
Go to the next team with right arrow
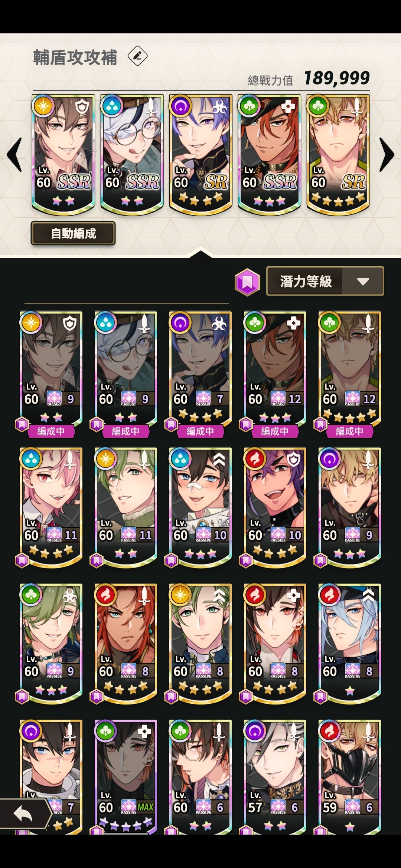pyautogui.click(x=386, y=154)
